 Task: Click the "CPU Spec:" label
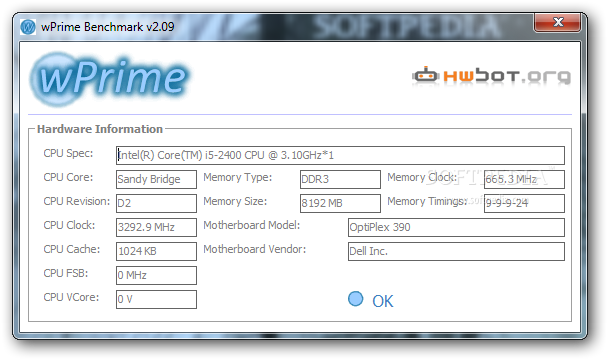(68, 153)
